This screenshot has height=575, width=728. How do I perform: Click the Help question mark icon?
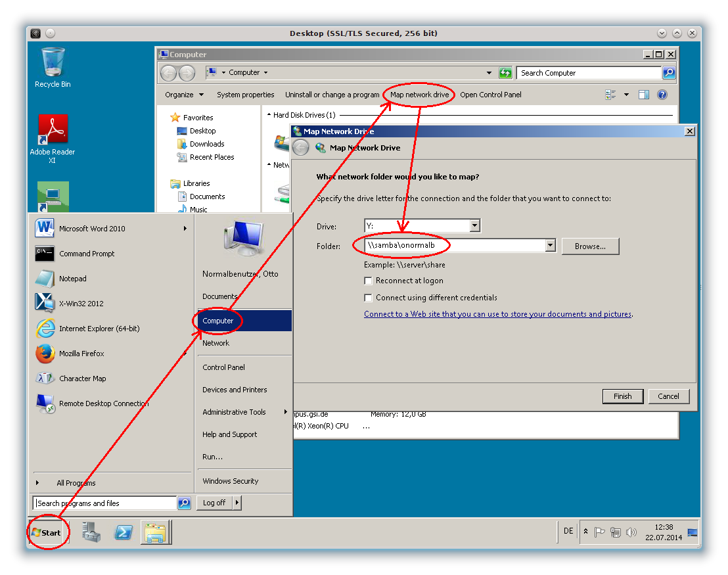tap(662, 95)
